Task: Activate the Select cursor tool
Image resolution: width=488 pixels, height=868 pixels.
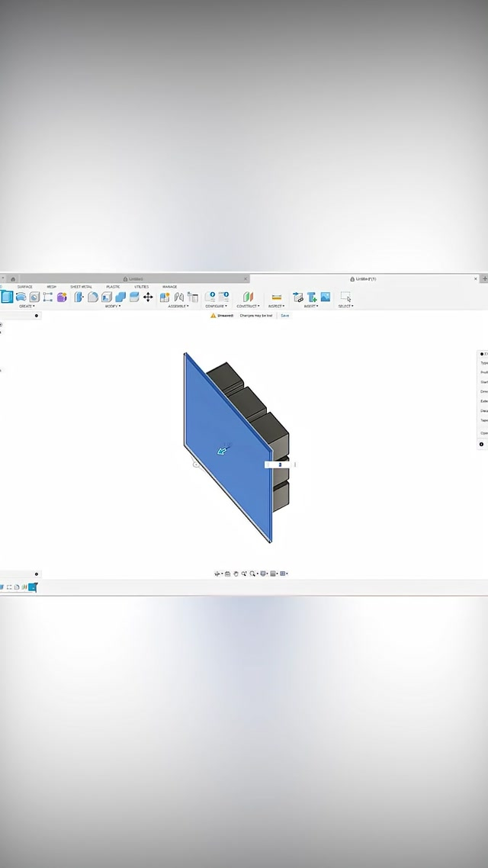Action: tap(345, 297)
